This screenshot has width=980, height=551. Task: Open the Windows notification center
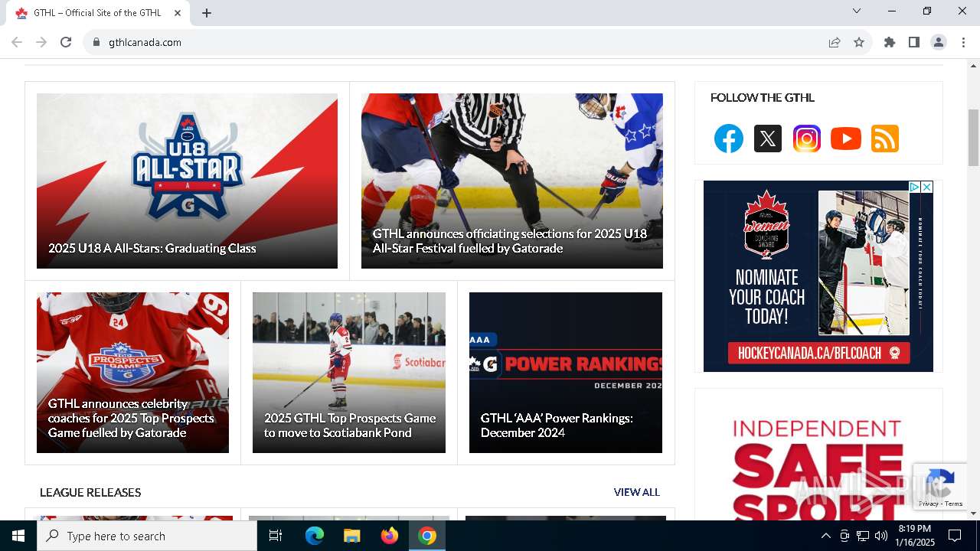955,536
